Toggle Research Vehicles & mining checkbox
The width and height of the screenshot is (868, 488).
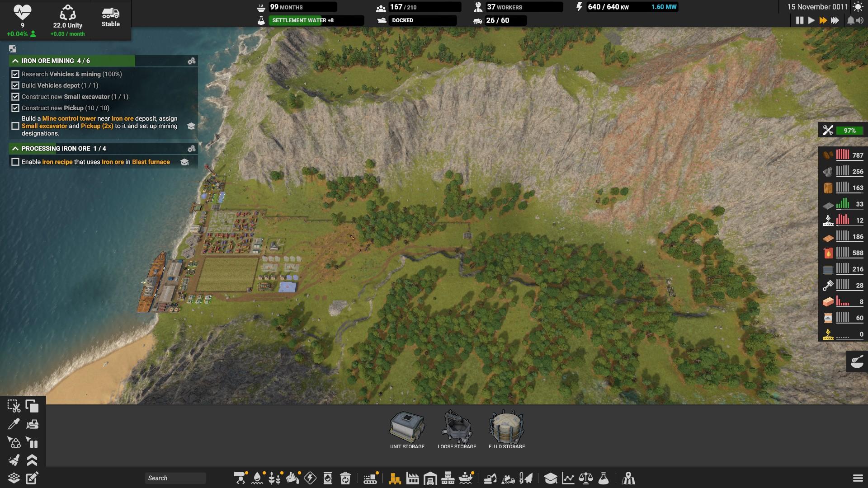coord(15,74)
